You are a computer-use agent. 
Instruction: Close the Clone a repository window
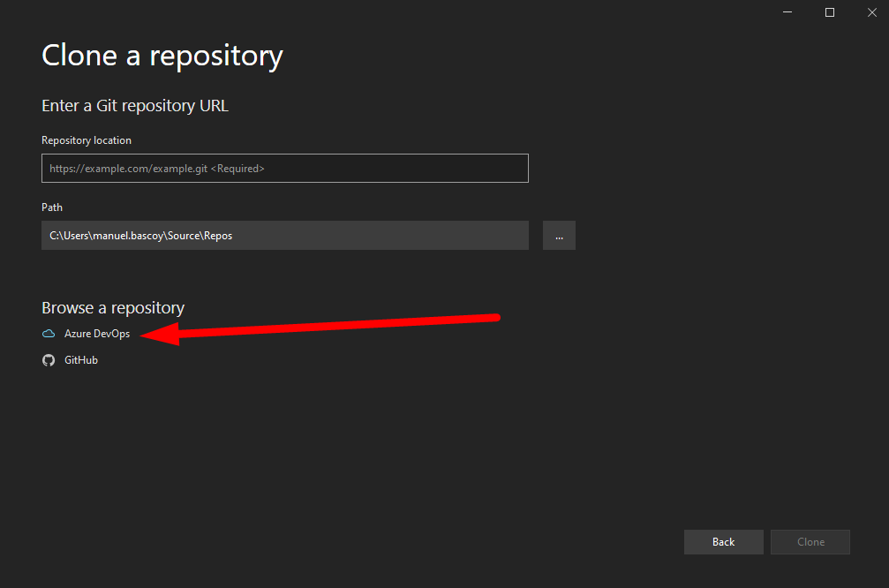pos(871,12)
